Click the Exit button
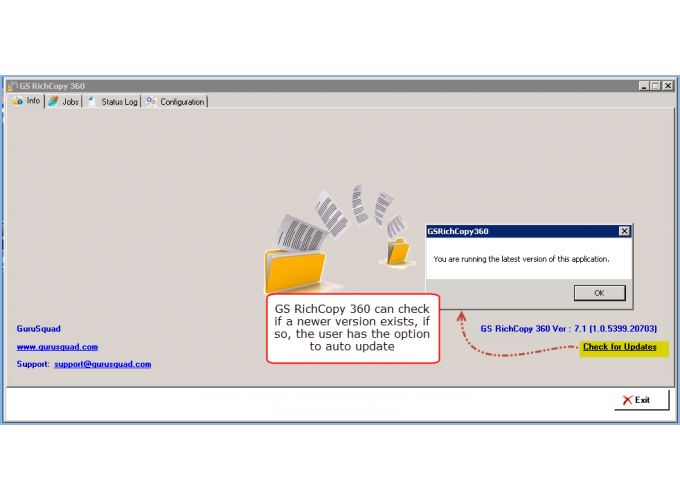 642,400
